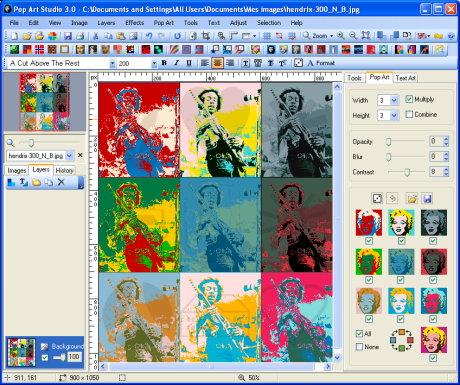
Task: Uncheck the box under the gray Marilyn thumbnail
Action: pyautogui.click(x=433, y=241)
